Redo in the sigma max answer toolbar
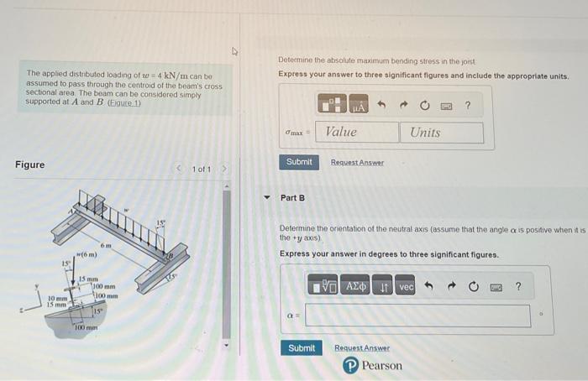Image resolution: width=588 pixels, height=381 pixels. click(403, 105)
